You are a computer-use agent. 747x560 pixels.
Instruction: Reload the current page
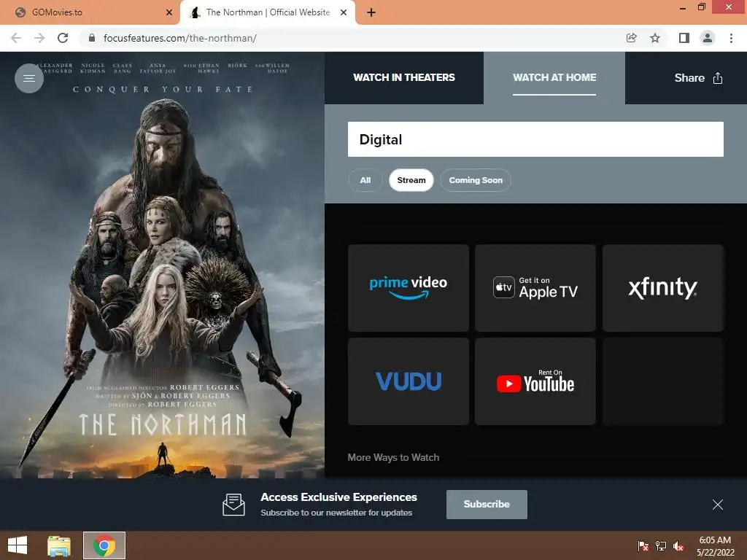point(63,38)
